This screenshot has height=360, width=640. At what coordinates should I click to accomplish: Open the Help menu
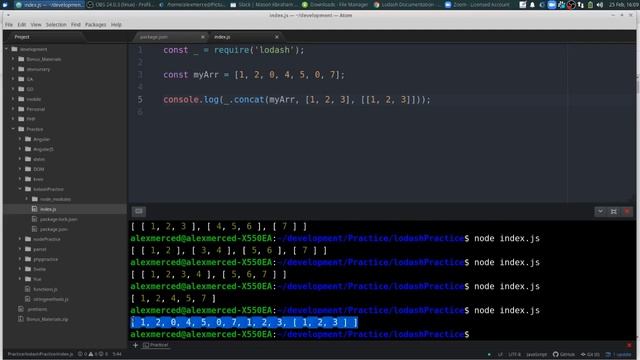pos(116,25)
